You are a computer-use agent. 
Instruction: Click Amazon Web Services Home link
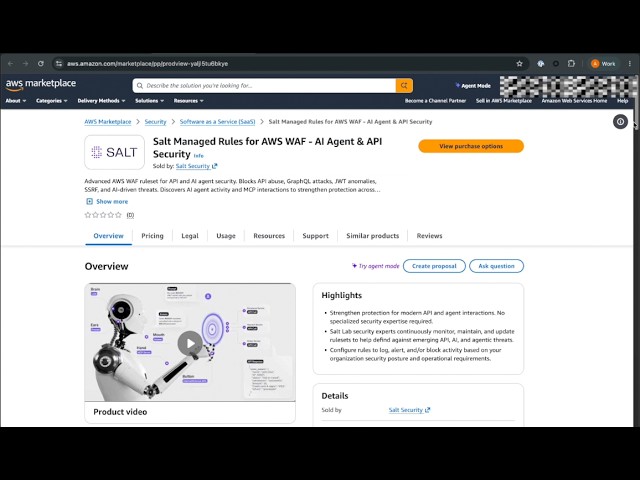pos(574,101)
